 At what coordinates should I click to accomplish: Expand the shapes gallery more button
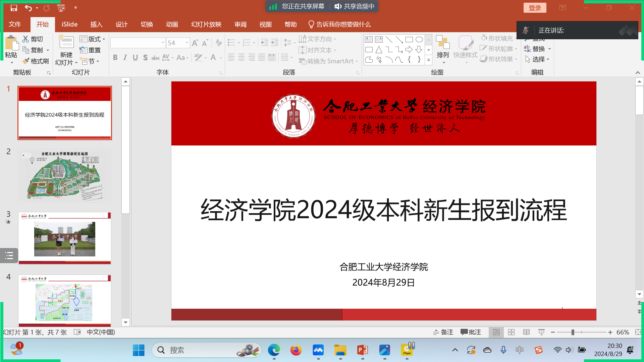tap(428, 60)
